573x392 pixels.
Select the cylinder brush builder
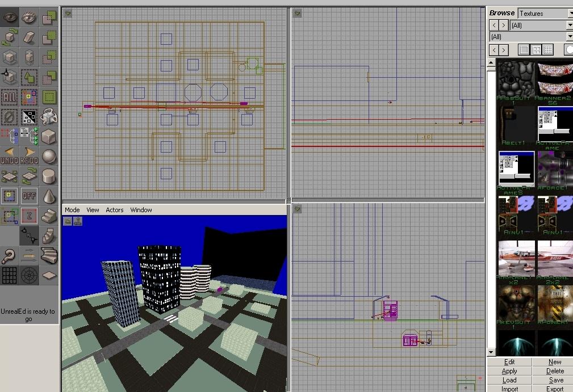(x=49, y=176)
